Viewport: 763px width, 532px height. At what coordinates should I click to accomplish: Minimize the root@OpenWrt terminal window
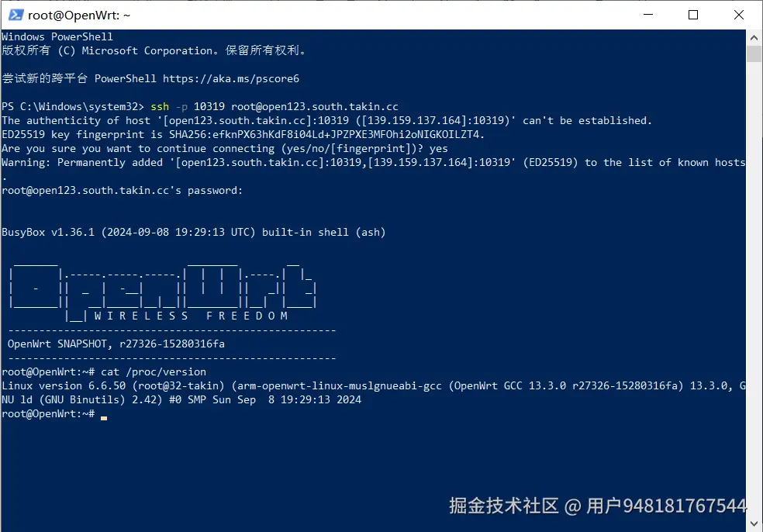click(647, 15)
